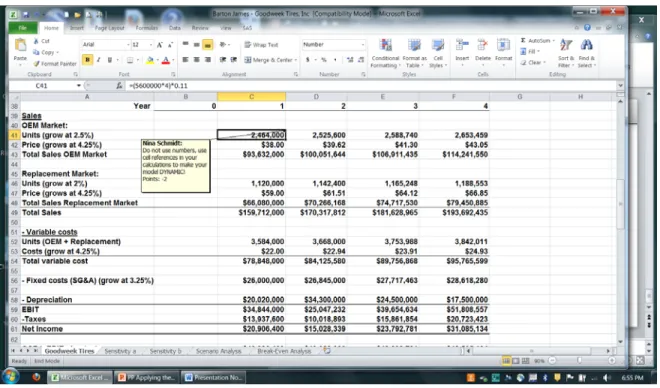This screenshot has height=388, width=660.
Task: Toggle bottom align (highlighted)
Action: (208, 45)
